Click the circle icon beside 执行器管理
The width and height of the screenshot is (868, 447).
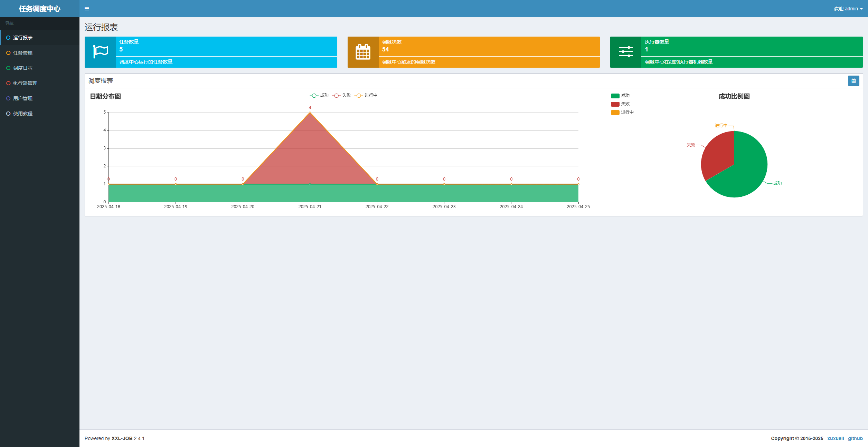click(8, 83)
